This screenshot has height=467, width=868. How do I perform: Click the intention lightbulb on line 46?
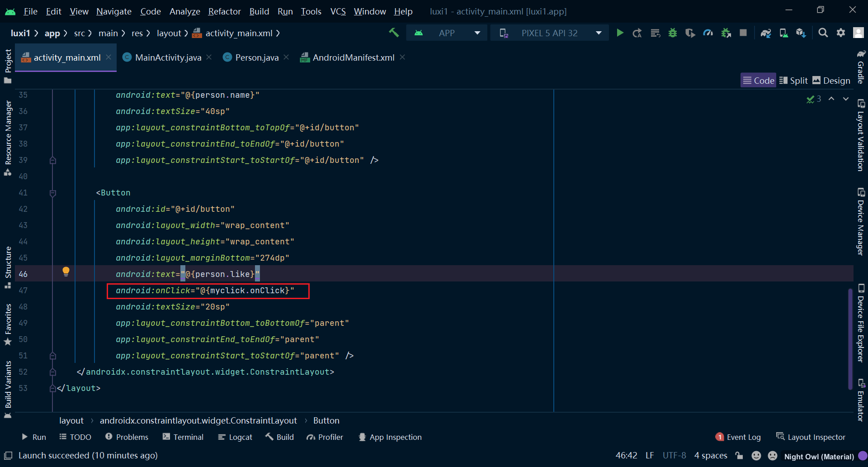(x=66, y=272)
